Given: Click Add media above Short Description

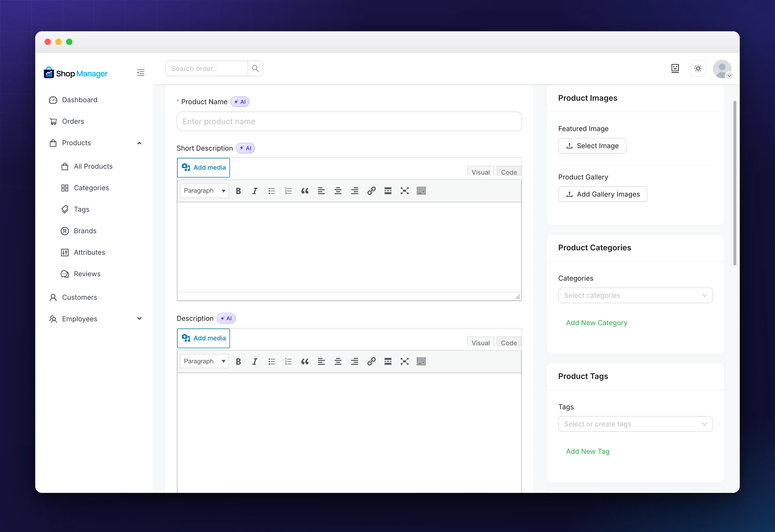Looking at the screenshot, I should (204, 168).
